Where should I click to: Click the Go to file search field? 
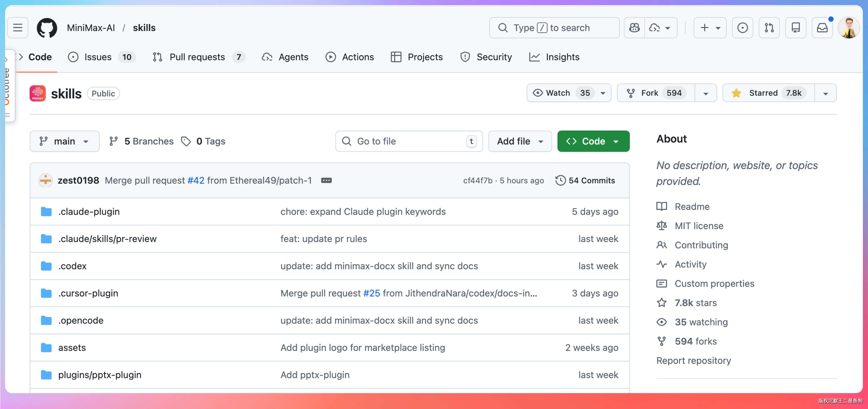coord(404,141)
